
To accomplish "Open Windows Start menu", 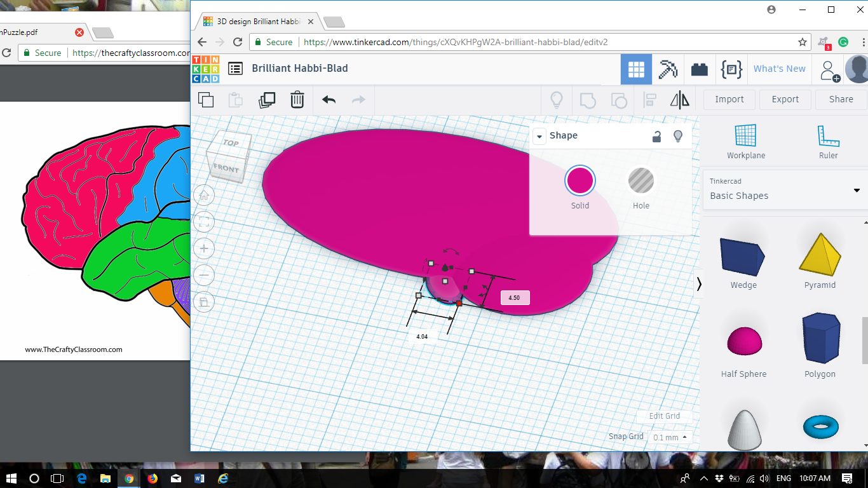I will pyautogui.click(x=11, y=478).
